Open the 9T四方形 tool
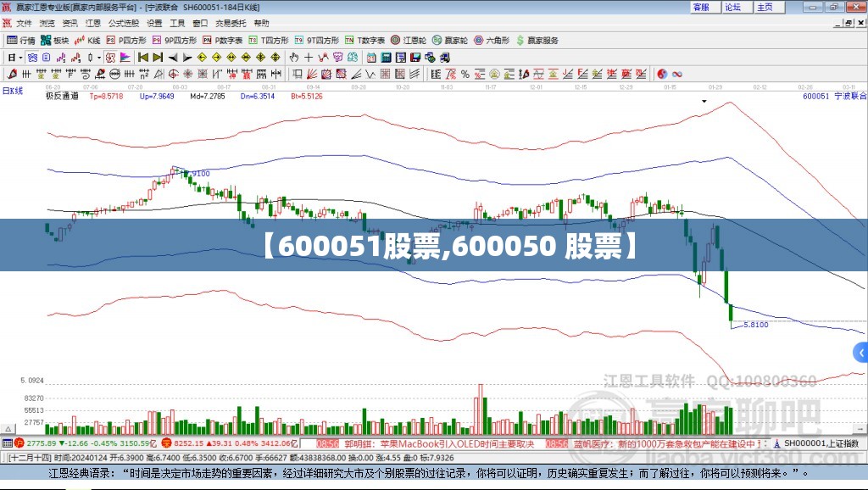The width and height of the screenshot is (868, 490). 317,40
